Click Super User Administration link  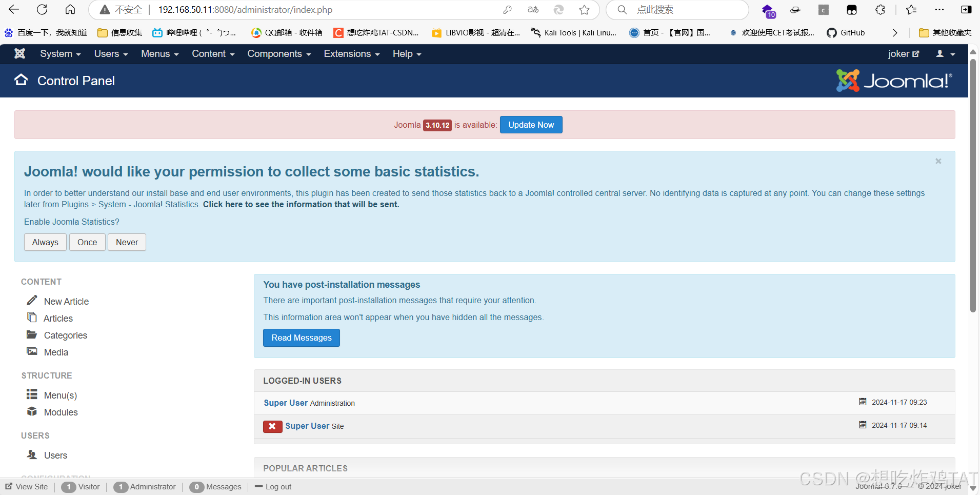(286, 403)
